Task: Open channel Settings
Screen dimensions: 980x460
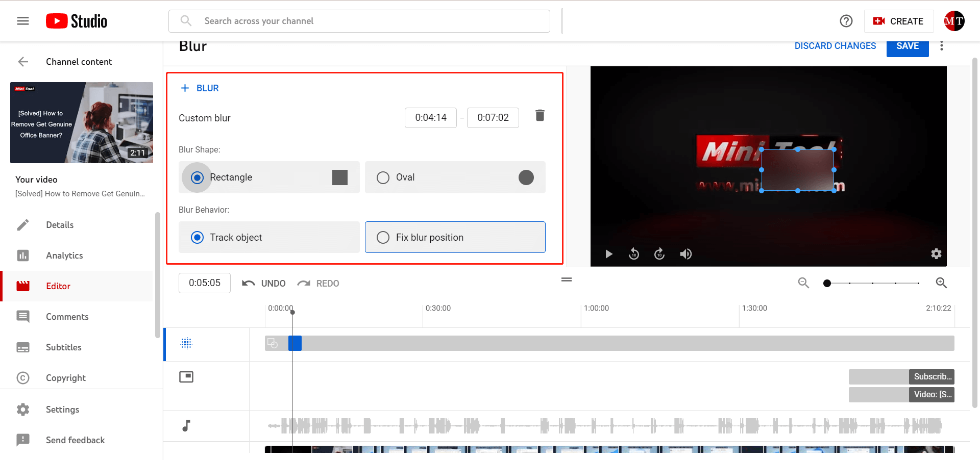Action: click(x=62, y=410)
